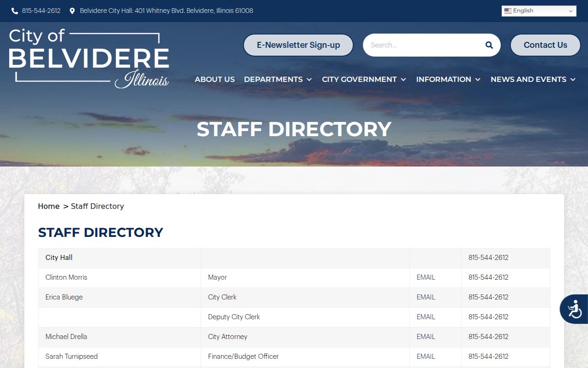Select the City Attorney title cell
This screenshot has height=368, width=588.
coord(305,337)
